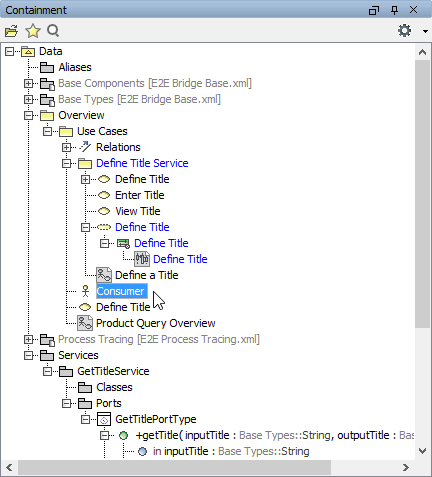Click the vertical scrollbar down arrow
Image resolution: width=432 pixels, height=477 pixels.
coord(423,451)
